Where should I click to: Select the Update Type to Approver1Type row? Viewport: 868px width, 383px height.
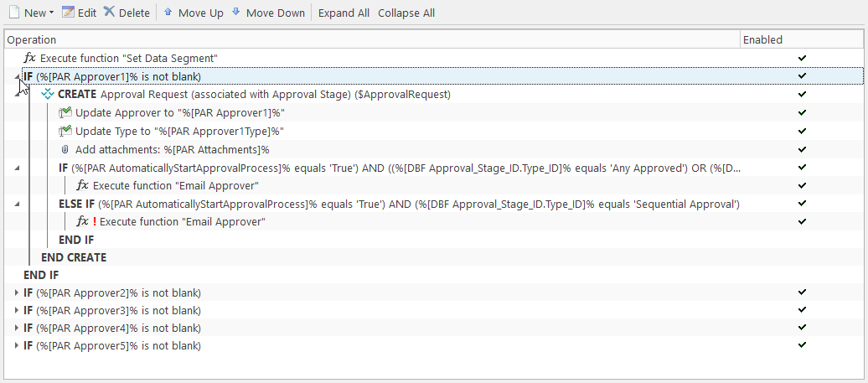(433, 132)
